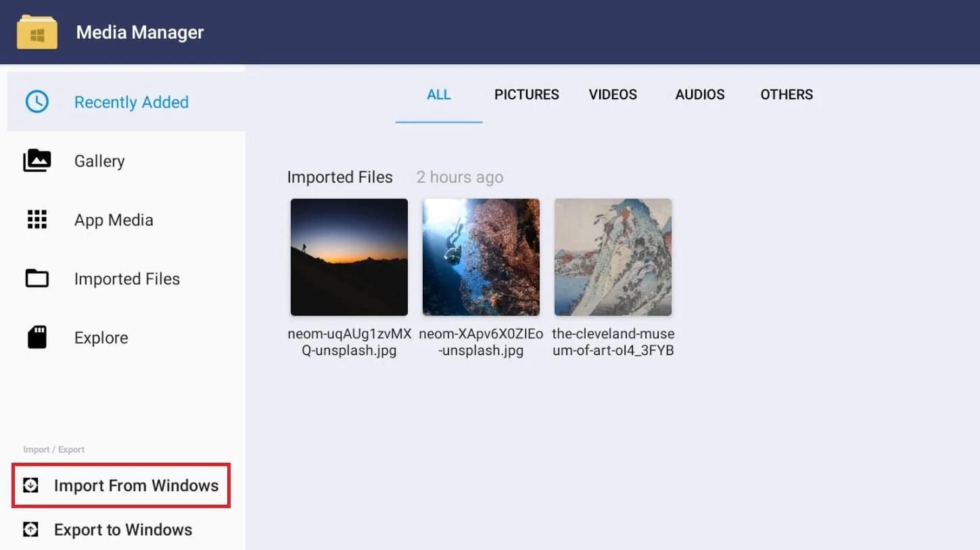Click the Media Manager app logo
Screen dimensions: 980x550
point(37,32)
